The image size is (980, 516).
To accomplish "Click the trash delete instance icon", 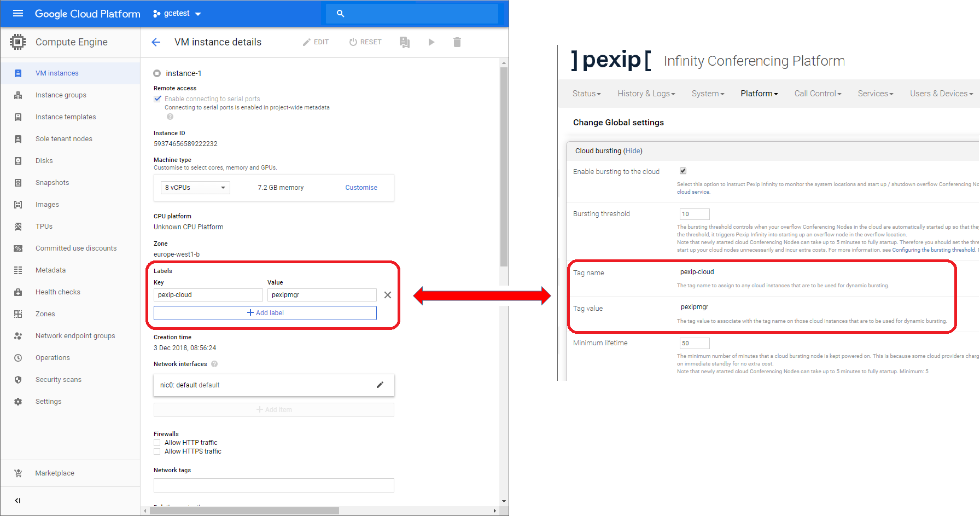I will [x=457, y=42].
